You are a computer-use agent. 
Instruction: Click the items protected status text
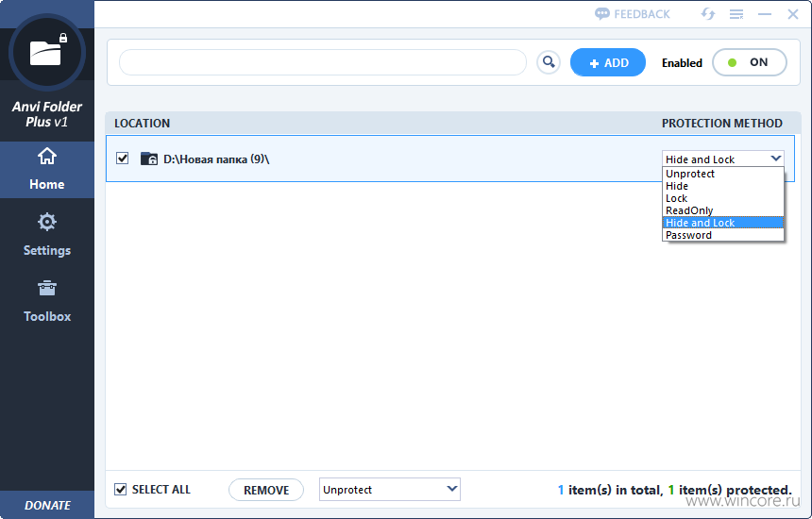[674, 490]
